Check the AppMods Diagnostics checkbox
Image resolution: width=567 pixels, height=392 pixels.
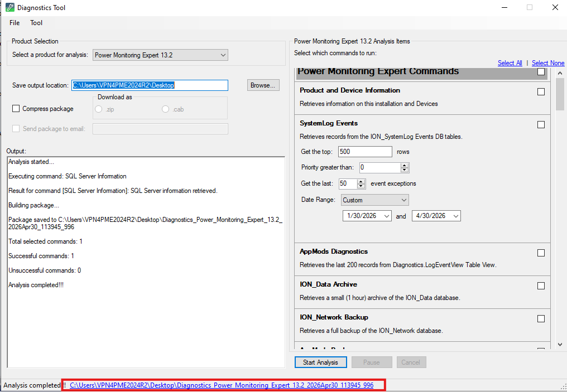(541, 253)
